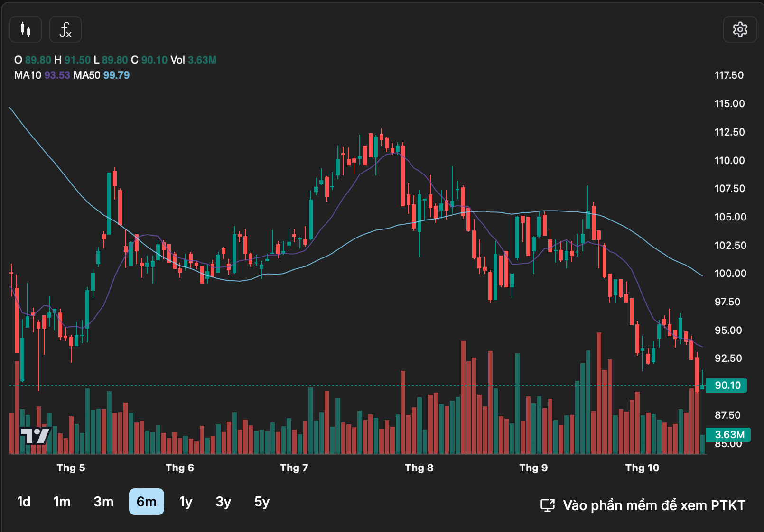
Task: Select the 5y time range
Action: 262,502
